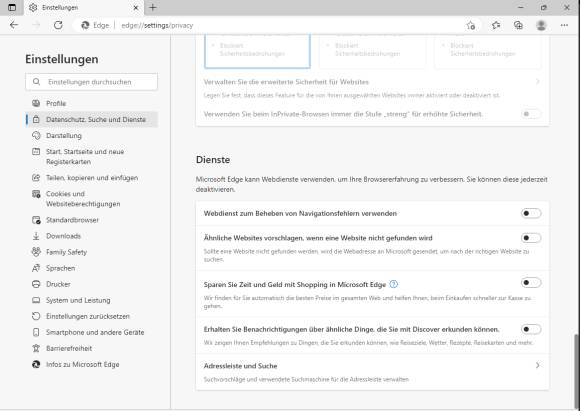The height and width of the screenshot is (411, 580).
Task: Click the Einstellungen durchsuchen search field
Action: tap(91, 82)
